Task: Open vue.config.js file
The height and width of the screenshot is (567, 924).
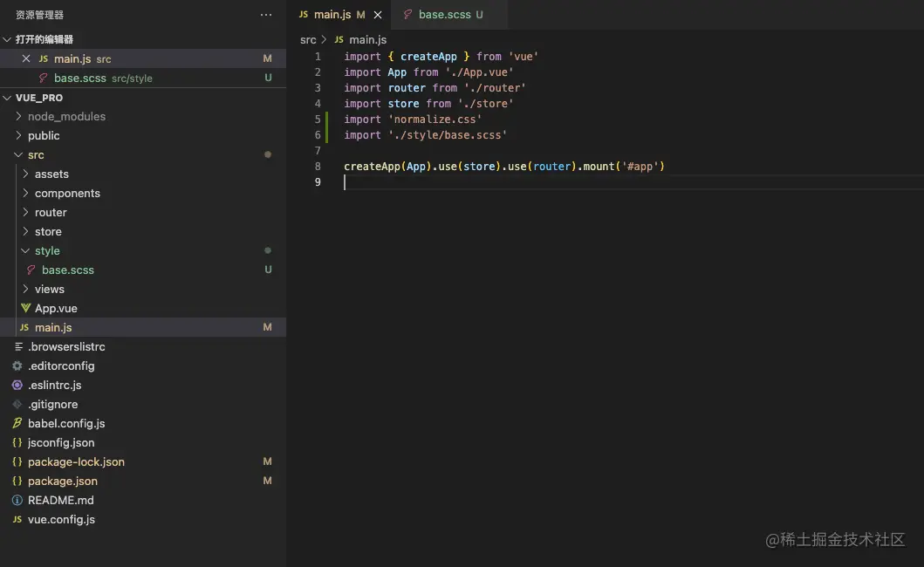Action: click(143, 519)
